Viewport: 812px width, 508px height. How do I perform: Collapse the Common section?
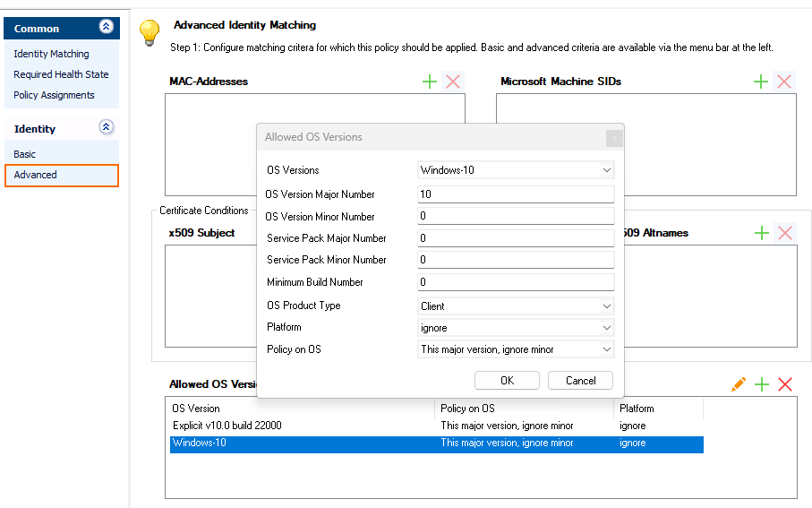click(x=107, y=28)
